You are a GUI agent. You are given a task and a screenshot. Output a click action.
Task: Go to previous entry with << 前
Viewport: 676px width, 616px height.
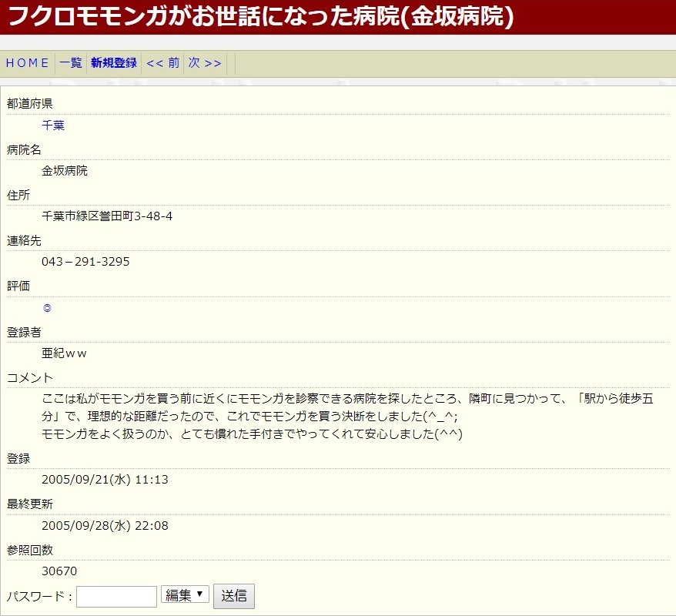162,63
